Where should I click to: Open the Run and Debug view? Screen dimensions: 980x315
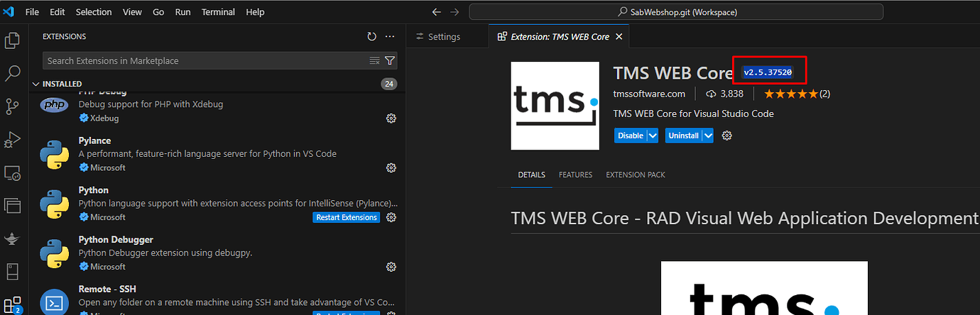tap(12, 140)
